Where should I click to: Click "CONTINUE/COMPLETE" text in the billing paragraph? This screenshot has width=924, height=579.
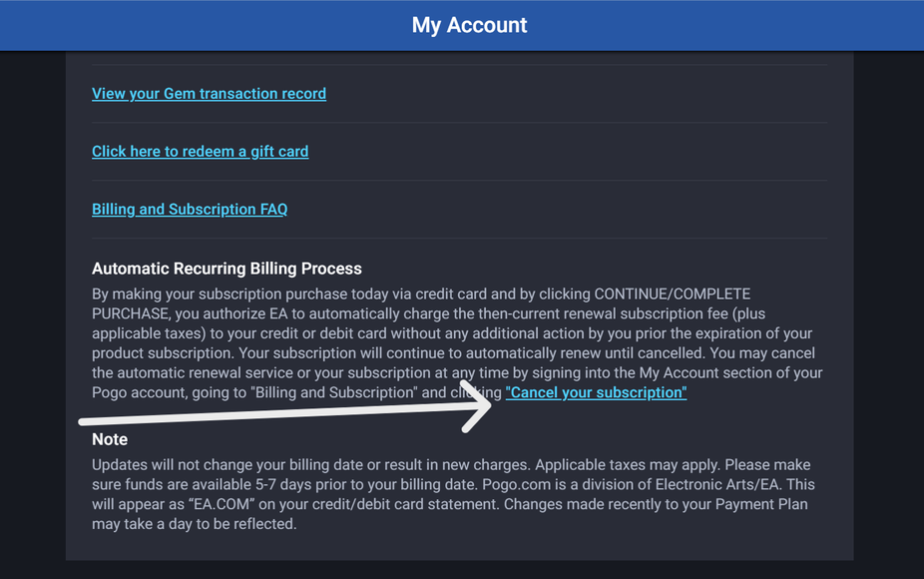pos(672,294)
